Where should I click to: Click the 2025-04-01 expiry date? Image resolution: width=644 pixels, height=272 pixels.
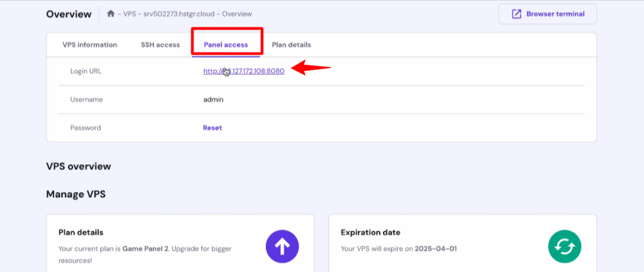coord(436,249)
